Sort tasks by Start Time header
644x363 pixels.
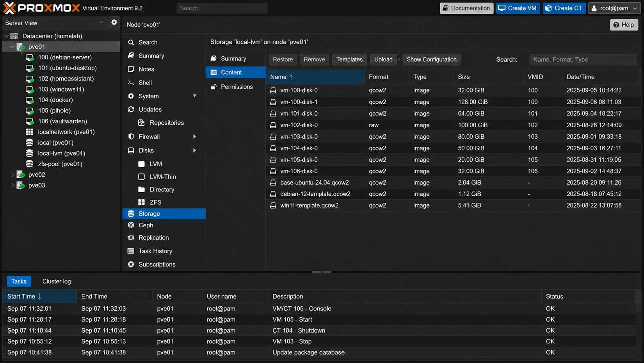[x=39, y=297]
